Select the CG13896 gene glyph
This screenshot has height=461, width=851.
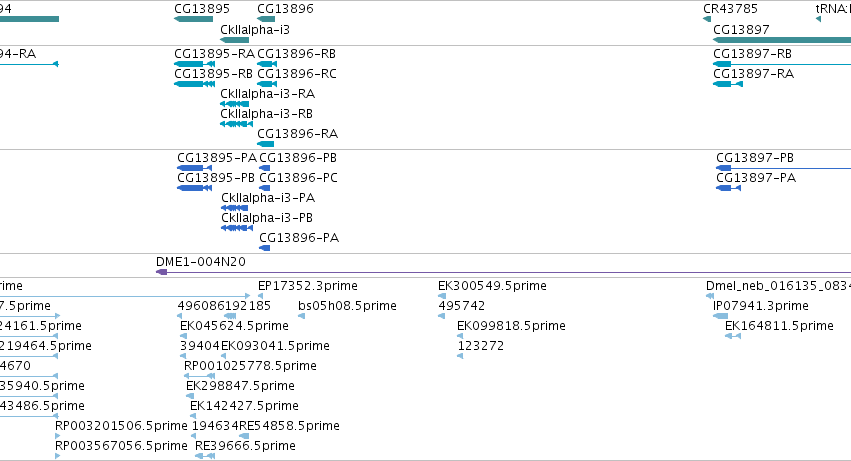266,19
